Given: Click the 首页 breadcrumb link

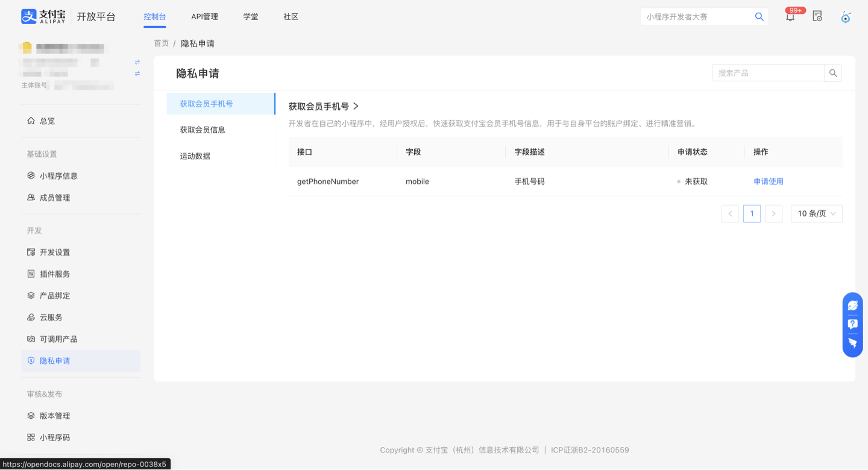Looking at the screenshot, I should (x=161, y=43).
